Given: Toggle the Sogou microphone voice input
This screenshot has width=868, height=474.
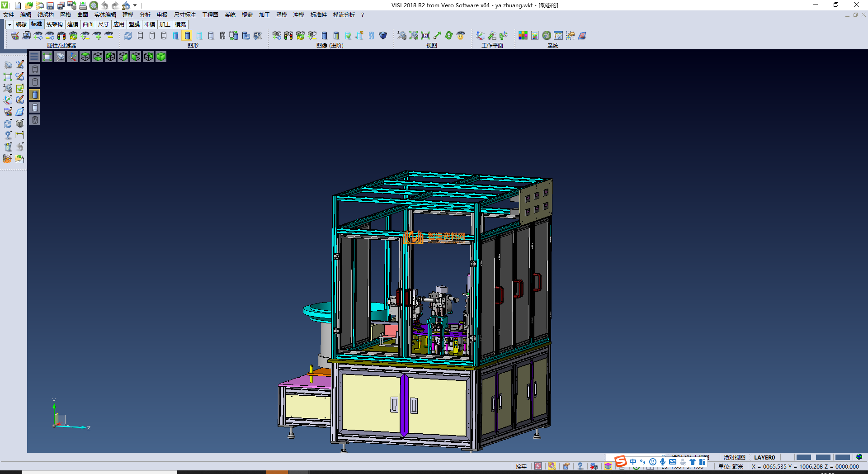Looking at the screenshot, I should pos(662,462).
